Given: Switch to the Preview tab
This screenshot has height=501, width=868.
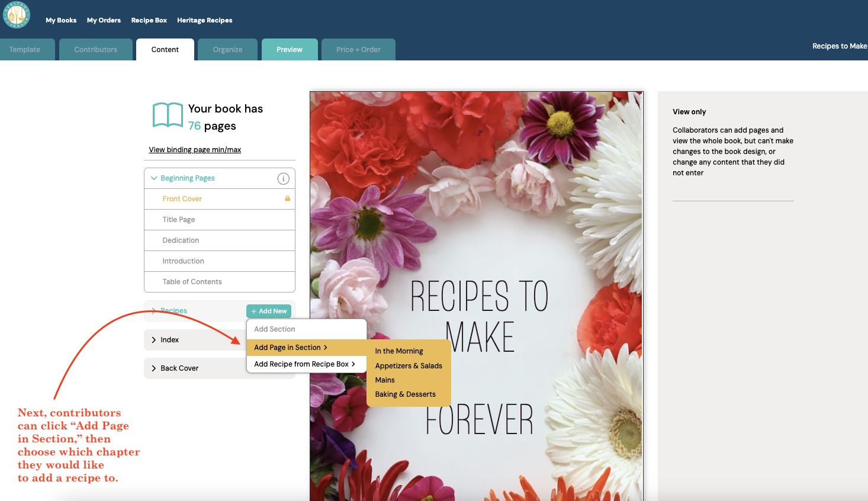Looking at the screenshot, I should point(290,49).
